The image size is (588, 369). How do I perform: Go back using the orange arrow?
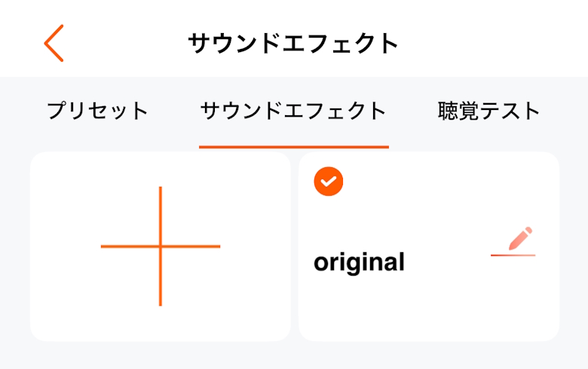click(54, 43)
